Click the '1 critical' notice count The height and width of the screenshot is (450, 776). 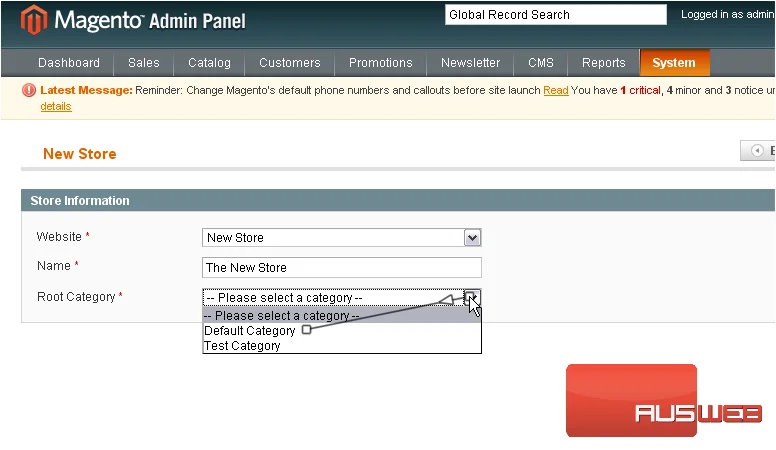click(x=640, y=91)
